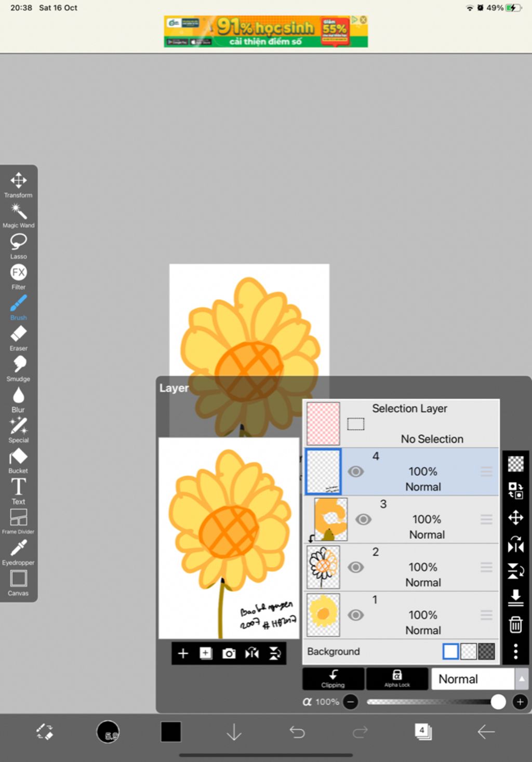Screen dimensions: 532x762
Task: Open the Canvas tool
Action: (x=18, y=583)
